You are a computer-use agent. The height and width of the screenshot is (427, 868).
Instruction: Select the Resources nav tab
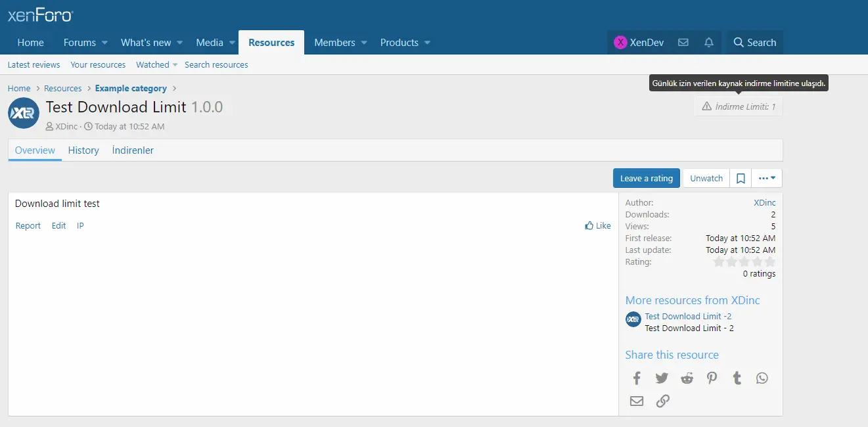tap(271, 43)
